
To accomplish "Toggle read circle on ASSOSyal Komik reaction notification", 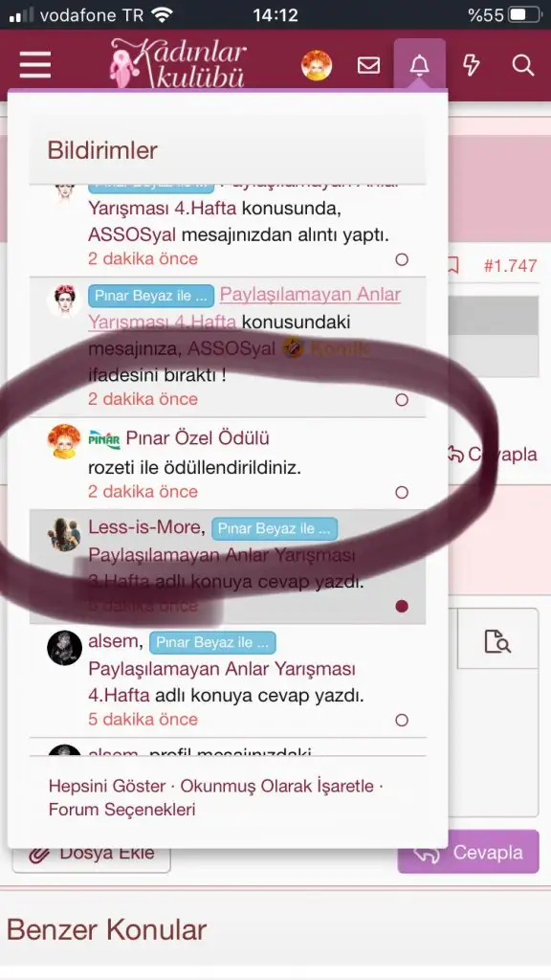I will (x=402, y=399).
